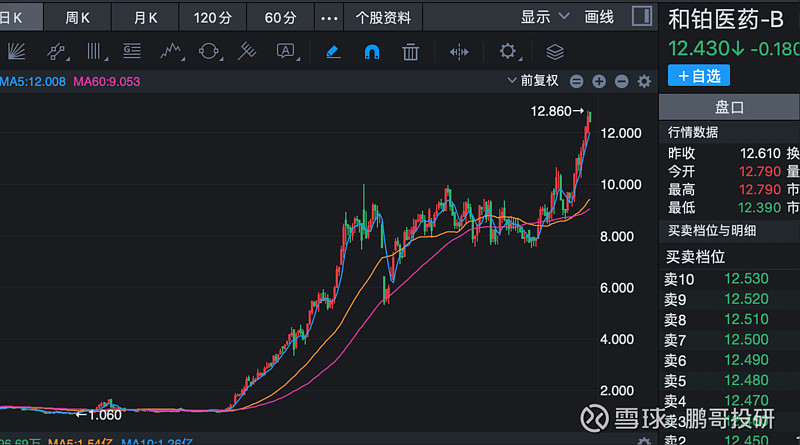Click the plus circle zoom-in icon
800x445 pixels.
599,81
